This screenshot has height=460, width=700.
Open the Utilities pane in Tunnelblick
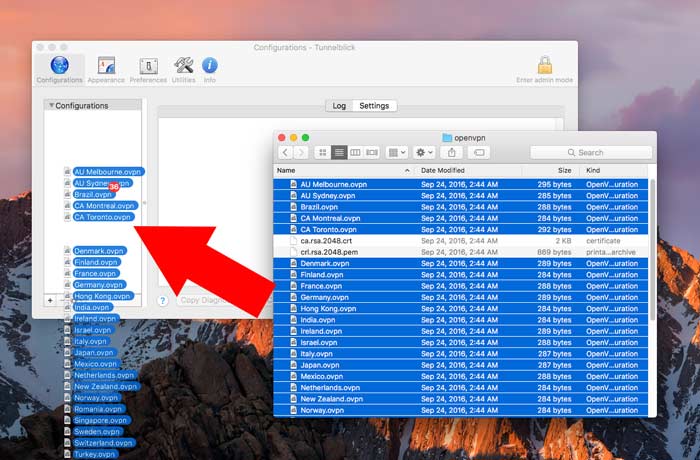pyautogui.click(x=183, y=69)
